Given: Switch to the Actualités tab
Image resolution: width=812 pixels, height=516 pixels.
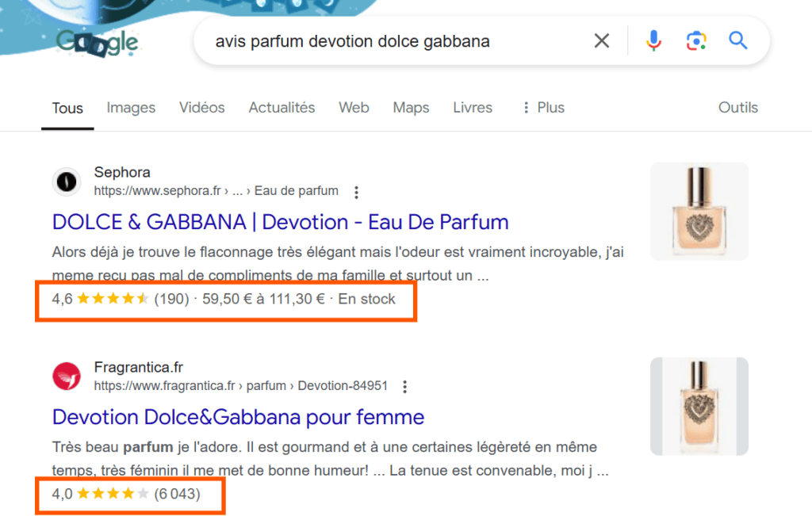Looking at the screenshot, I should click(x=282, y=108).
